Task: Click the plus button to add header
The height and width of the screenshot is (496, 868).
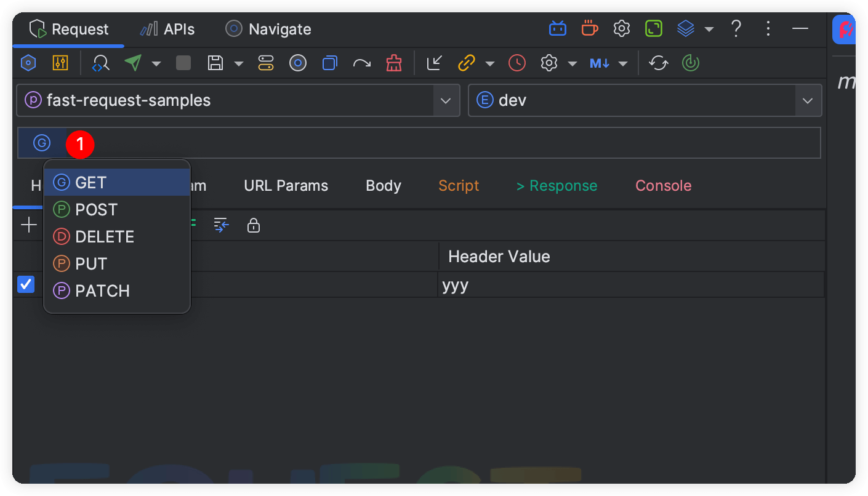Action: click(29, 225)
